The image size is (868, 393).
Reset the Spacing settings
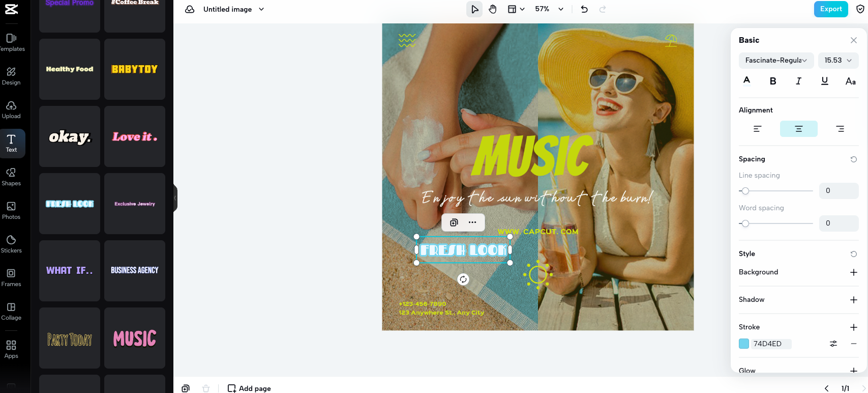[x=854, y=159]
